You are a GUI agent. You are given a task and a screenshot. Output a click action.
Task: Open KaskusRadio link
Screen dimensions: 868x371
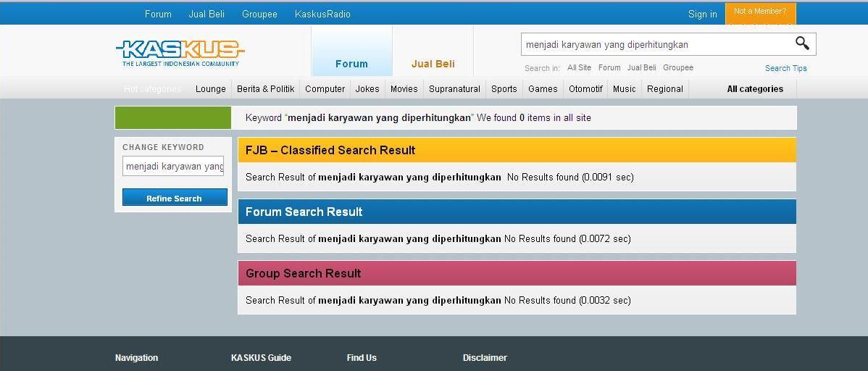(322, 14)
